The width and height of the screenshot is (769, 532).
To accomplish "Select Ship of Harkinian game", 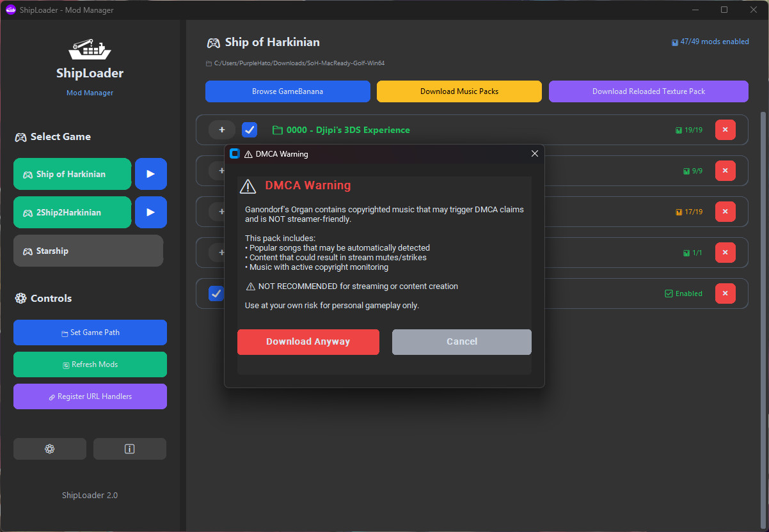I will point(72,174).
